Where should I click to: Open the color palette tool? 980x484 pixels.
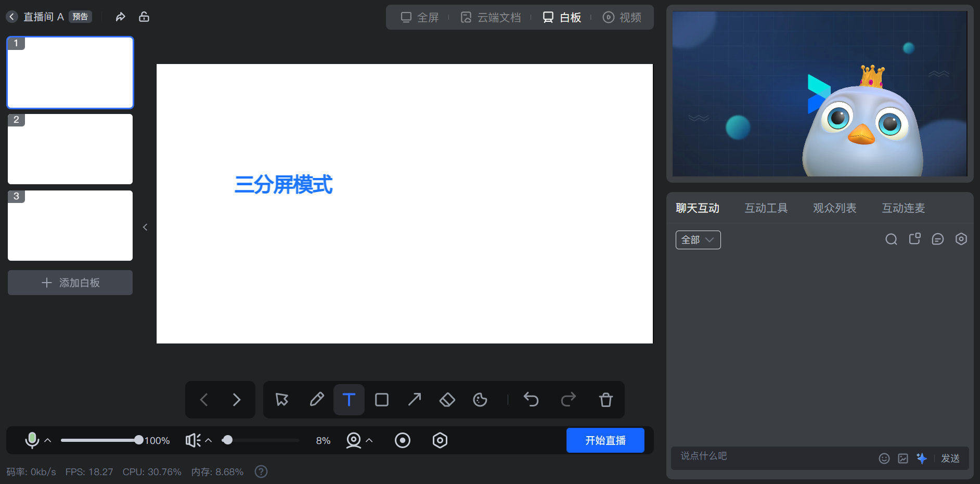point(480,400)
